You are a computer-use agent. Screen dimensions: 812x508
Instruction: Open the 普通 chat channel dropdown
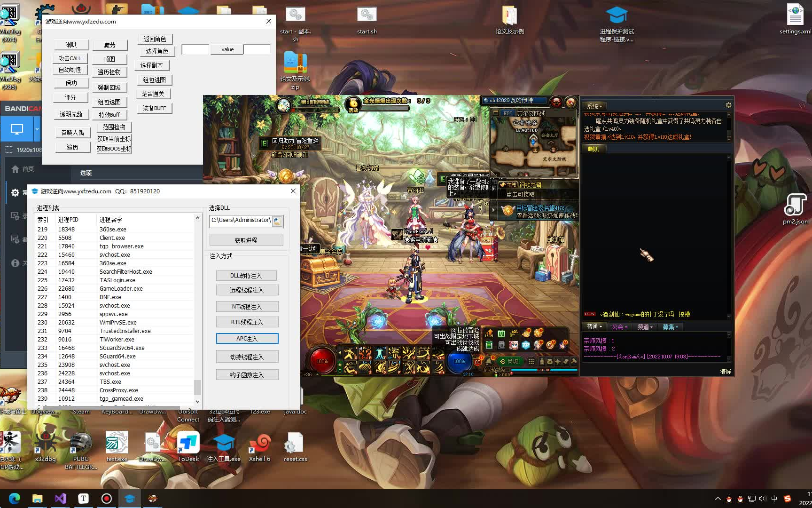coord(594,326)
